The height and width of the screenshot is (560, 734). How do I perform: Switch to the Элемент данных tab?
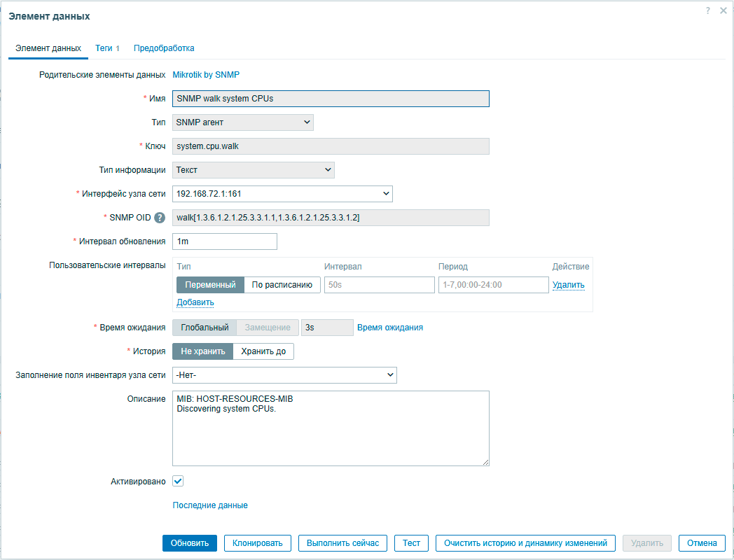pyautogui.click(x=48, y=48)
